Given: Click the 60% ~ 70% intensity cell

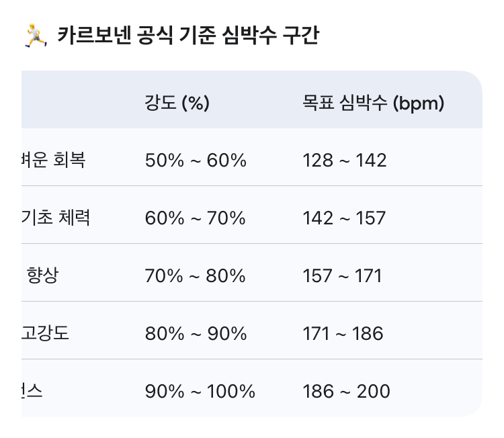Looking at the screenshot, I should (196, 218).
